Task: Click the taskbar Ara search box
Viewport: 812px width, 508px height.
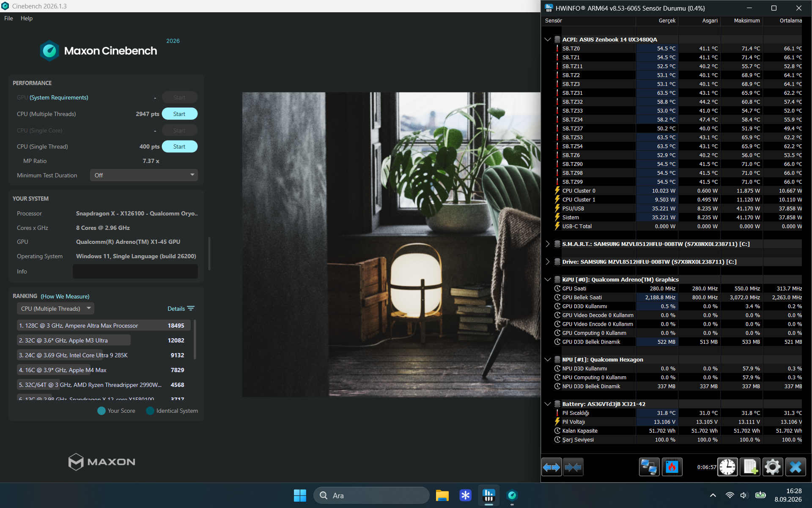Action: point(371,495)
